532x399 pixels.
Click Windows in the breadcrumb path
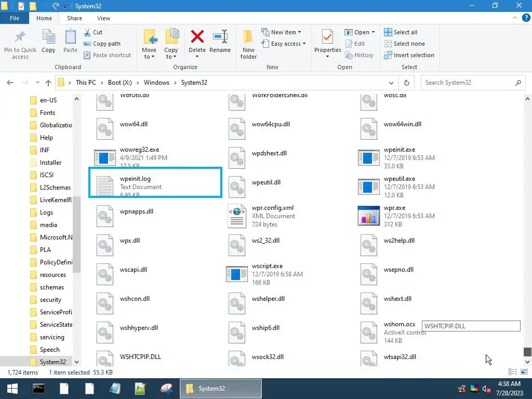tap(156, 83)
